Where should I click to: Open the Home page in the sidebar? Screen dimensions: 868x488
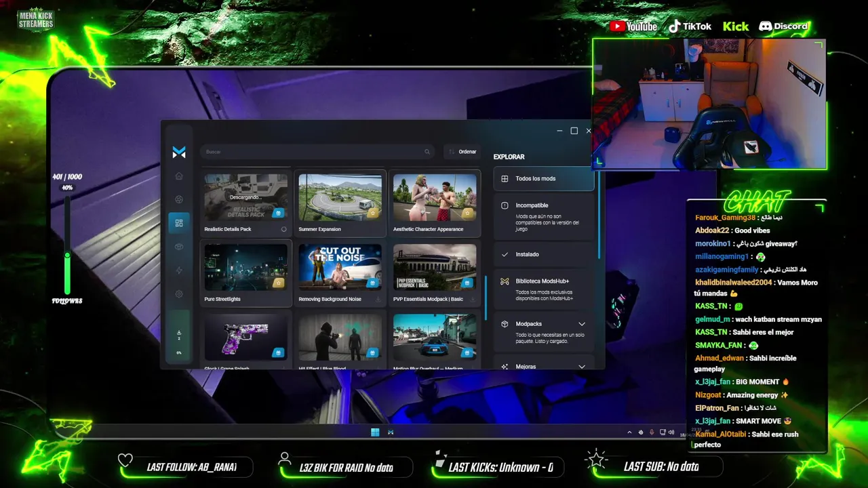[x=179, y=176]
